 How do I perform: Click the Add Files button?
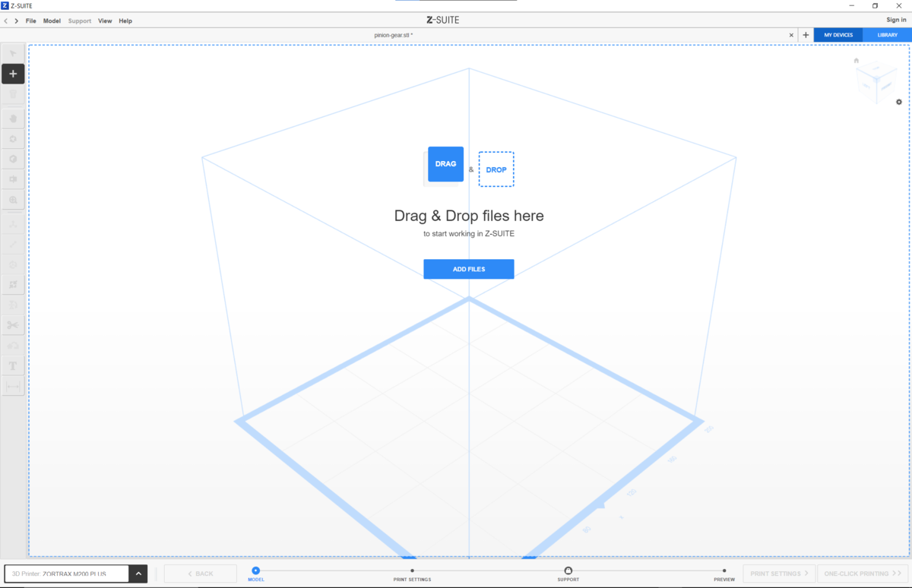point(469,269)
